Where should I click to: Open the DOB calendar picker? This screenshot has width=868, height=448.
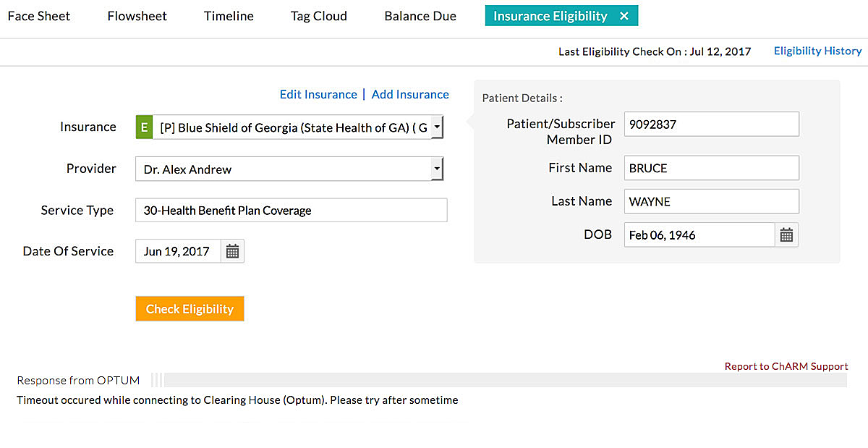click(786, 234)
